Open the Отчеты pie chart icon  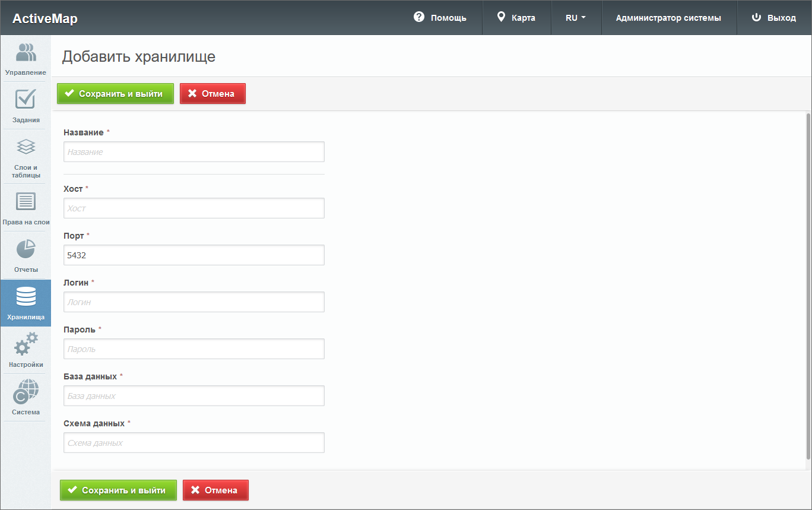click(x=26, y=250)
